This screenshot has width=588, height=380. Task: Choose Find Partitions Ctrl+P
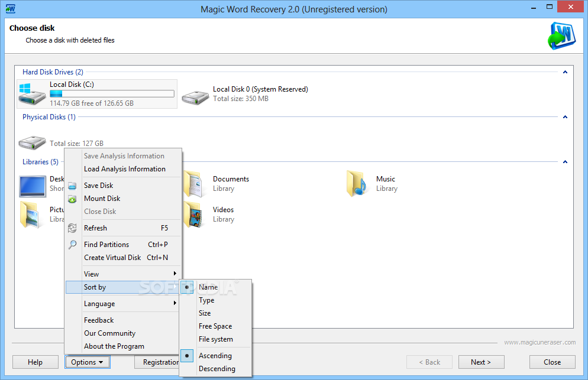coord(123,244)
